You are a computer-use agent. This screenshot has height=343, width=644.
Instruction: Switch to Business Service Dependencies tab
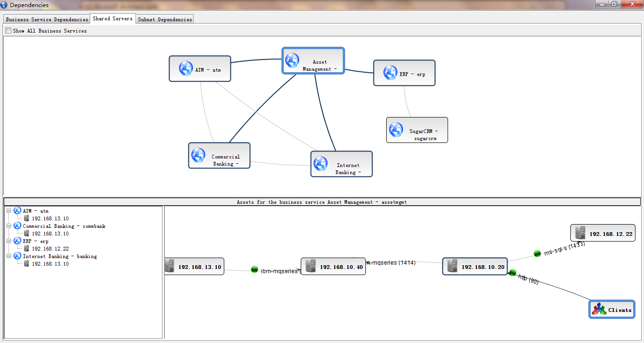tap(47, 19)
